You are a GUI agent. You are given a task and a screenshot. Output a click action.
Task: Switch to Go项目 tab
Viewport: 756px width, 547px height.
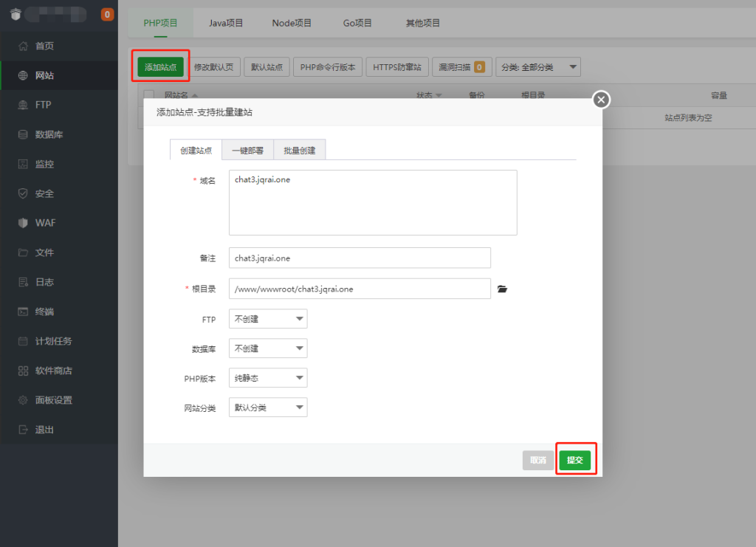click(357, 23)
